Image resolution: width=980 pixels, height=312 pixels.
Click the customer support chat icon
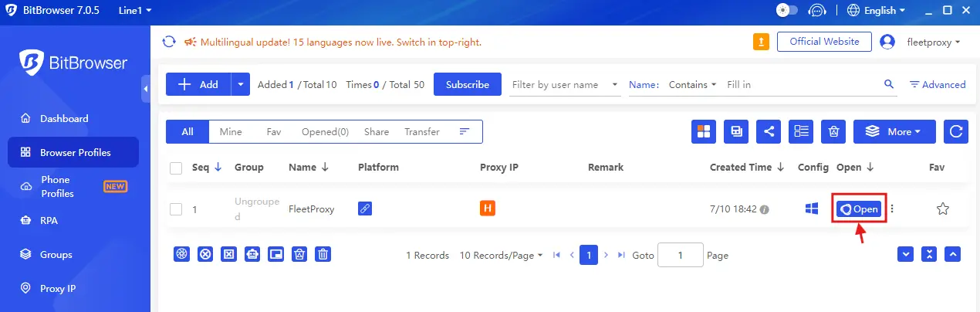pyautogui.click(x=816, y=11)
